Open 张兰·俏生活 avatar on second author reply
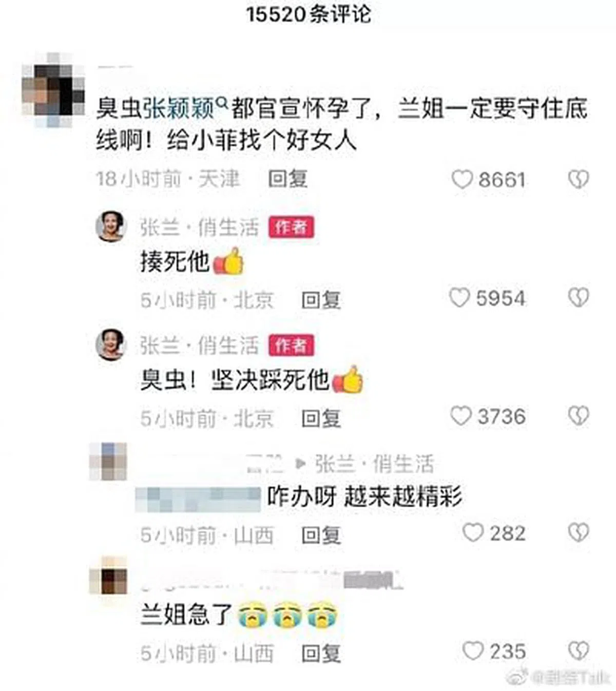This screenshot has height=691, width=616. (111, 344)
